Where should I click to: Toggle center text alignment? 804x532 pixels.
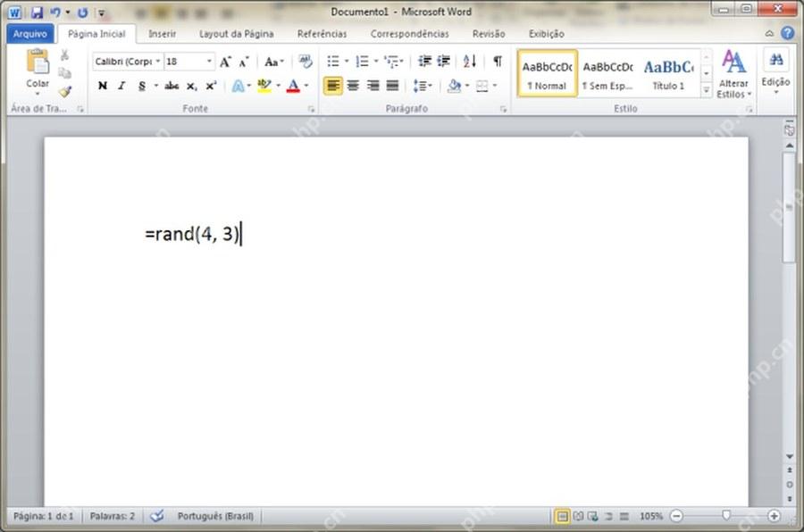point(353,86)
